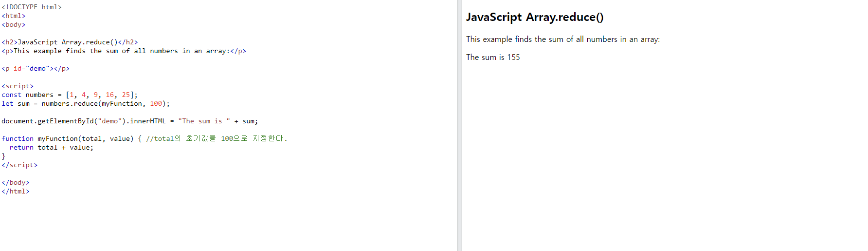
Task: Click the let sum numbers.reduce line
Action: [x=86, y=103]
